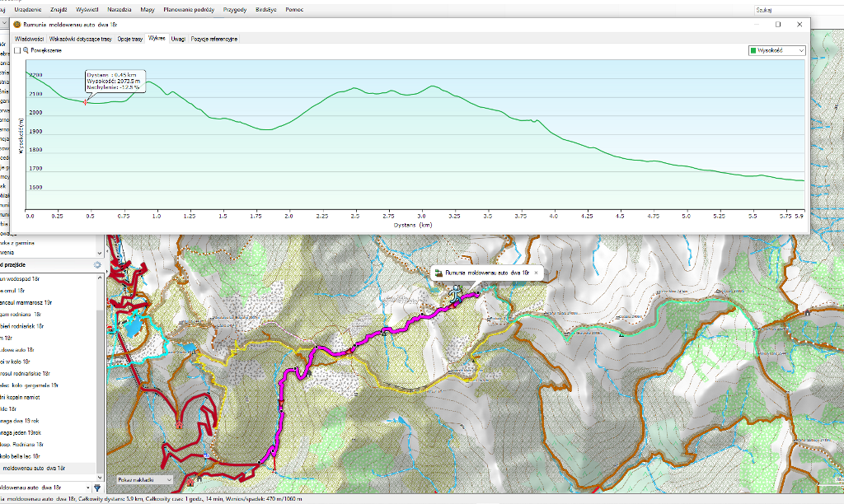Click the BaseCamp icon in dialog title bar

pyautogui.click(x=17, y=25)
